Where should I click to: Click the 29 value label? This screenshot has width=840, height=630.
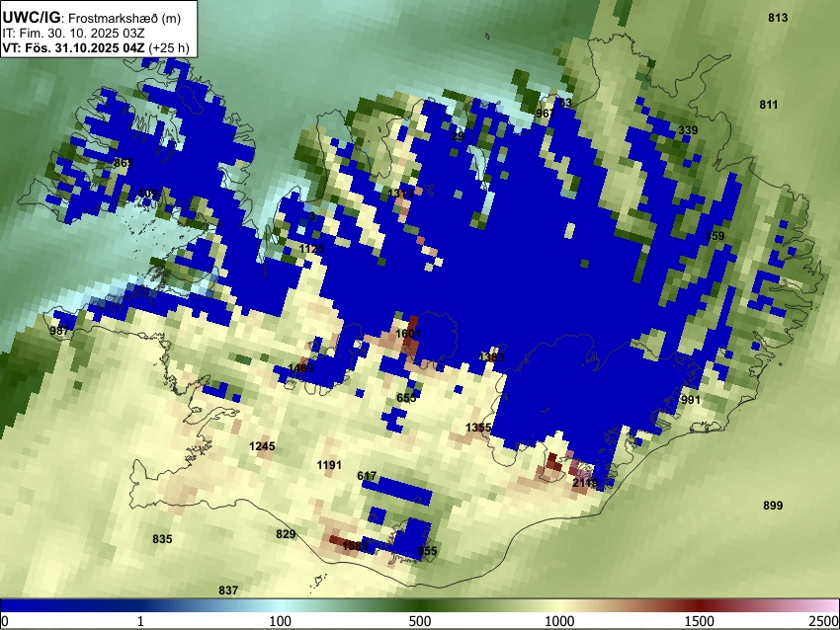coord(458,136)
